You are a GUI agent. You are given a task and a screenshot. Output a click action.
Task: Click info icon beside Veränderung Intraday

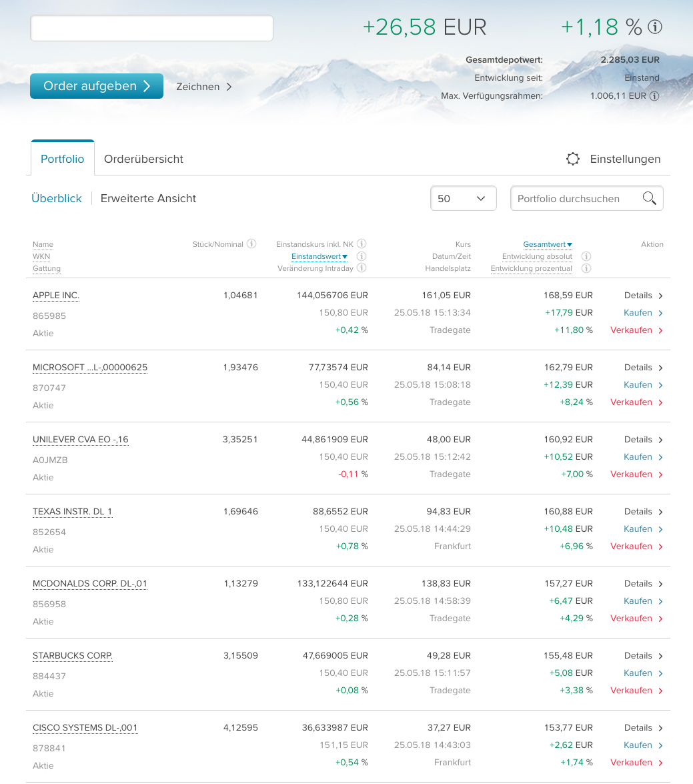362,268
